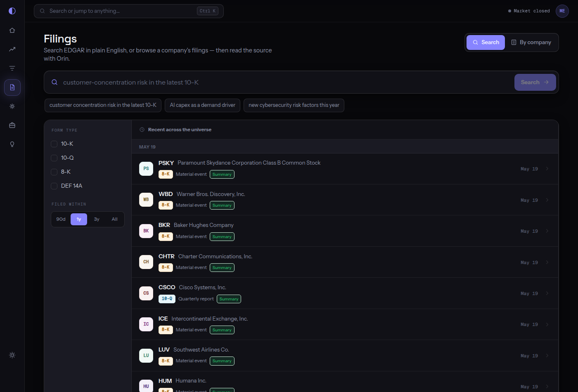
Task: Click the clock icon beside Recent across the universe
Action: pyautogui.click(x=142, y=130)
